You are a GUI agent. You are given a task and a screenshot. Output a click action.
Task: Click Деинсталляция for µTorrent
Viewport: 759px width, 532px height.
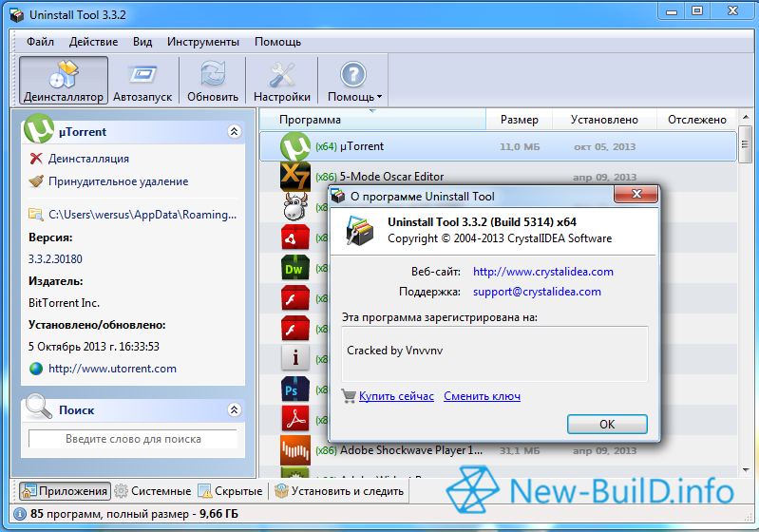pos(88,159)
